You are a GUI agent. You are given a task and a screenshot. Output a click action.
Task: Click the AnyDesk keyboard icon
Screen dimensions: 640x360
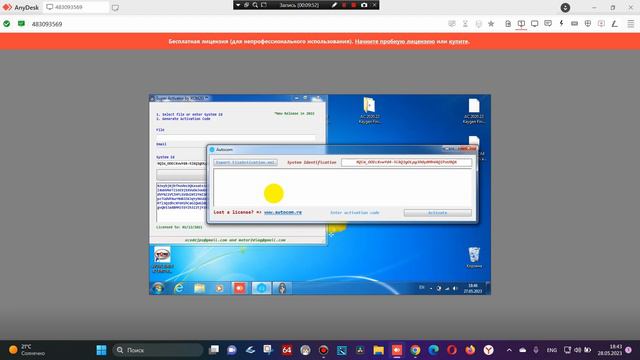point(574,24)
